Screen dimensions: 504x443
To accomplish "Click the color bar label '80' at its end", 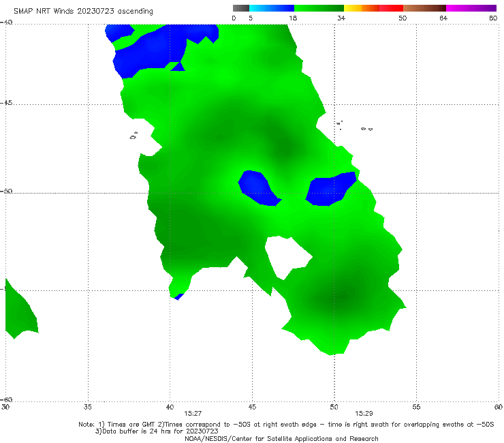I will click(x=493, y=18).
